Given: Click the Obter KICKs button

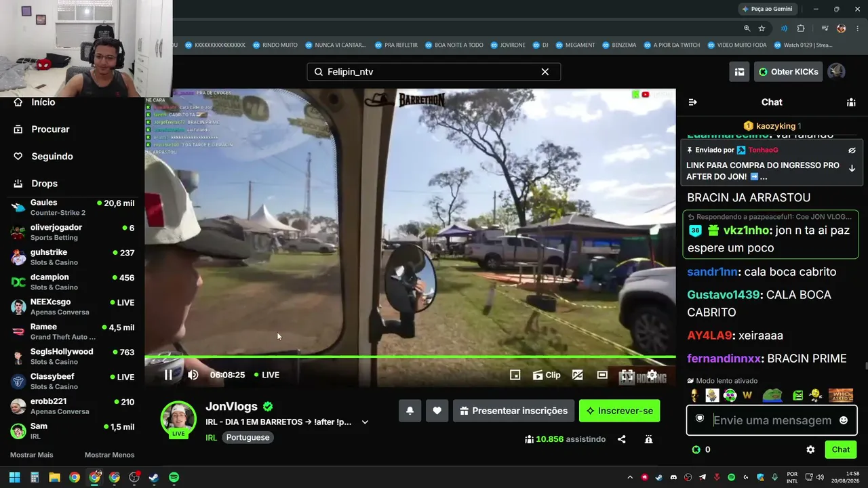Looking at the screenshot, I should coord(789,72).
